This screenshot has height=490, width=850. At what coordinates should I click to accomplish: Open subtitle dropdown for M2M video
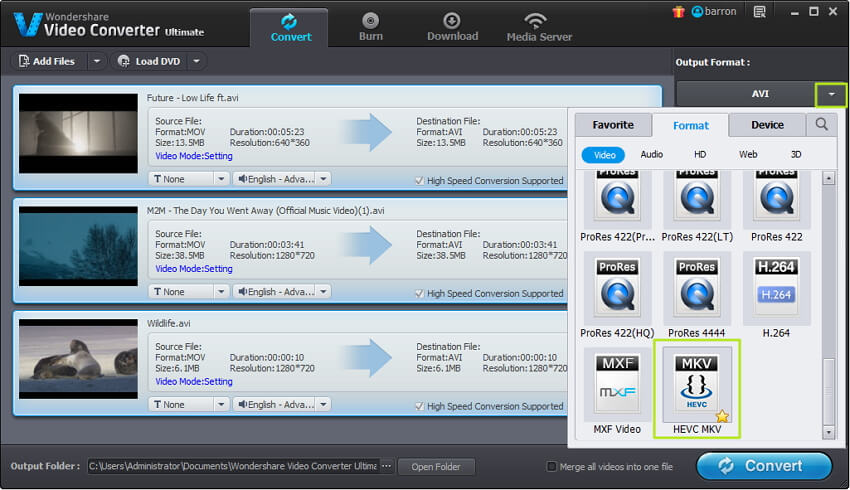point(221,292)
